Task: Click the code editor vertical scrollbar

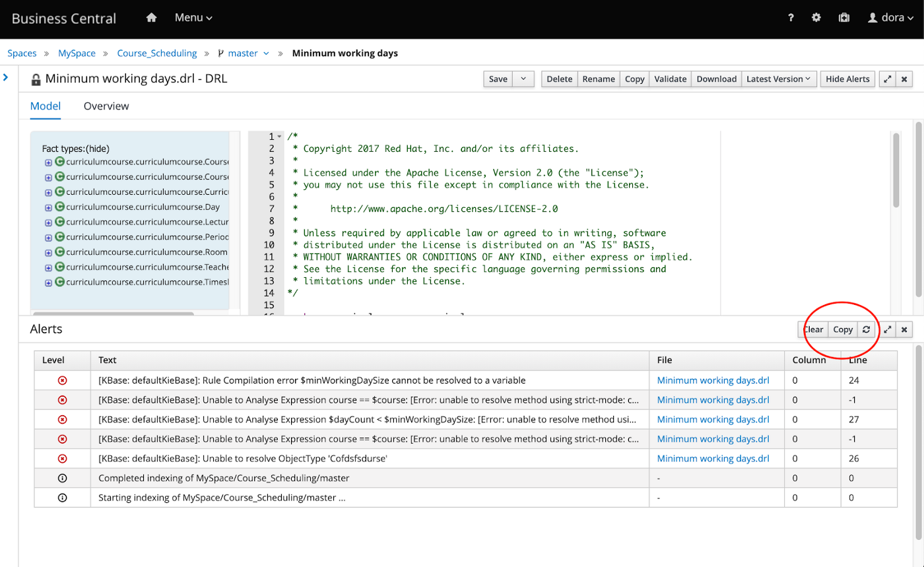Action: (x=896, y=170)
